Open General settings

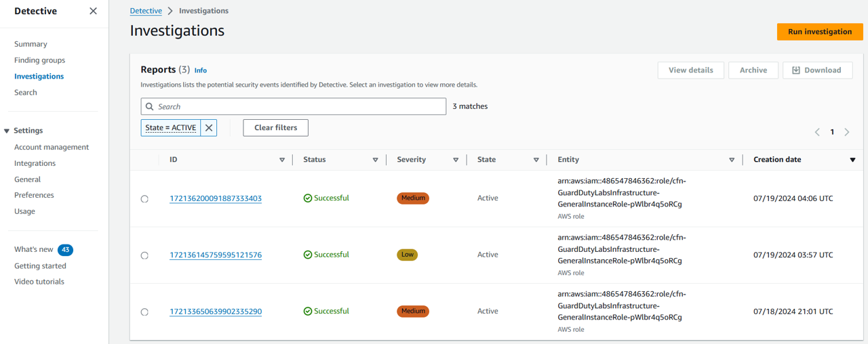27,179
